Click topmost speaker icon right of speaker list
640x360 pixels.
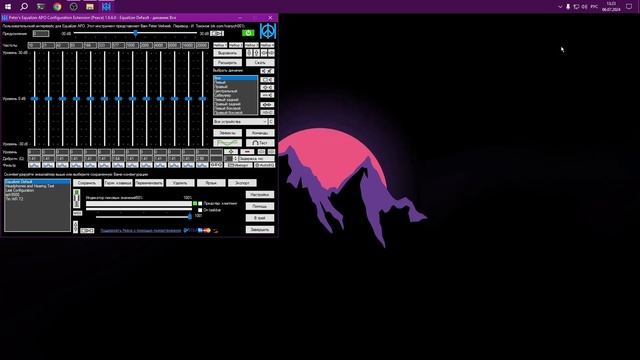click(x=267, y=80)
